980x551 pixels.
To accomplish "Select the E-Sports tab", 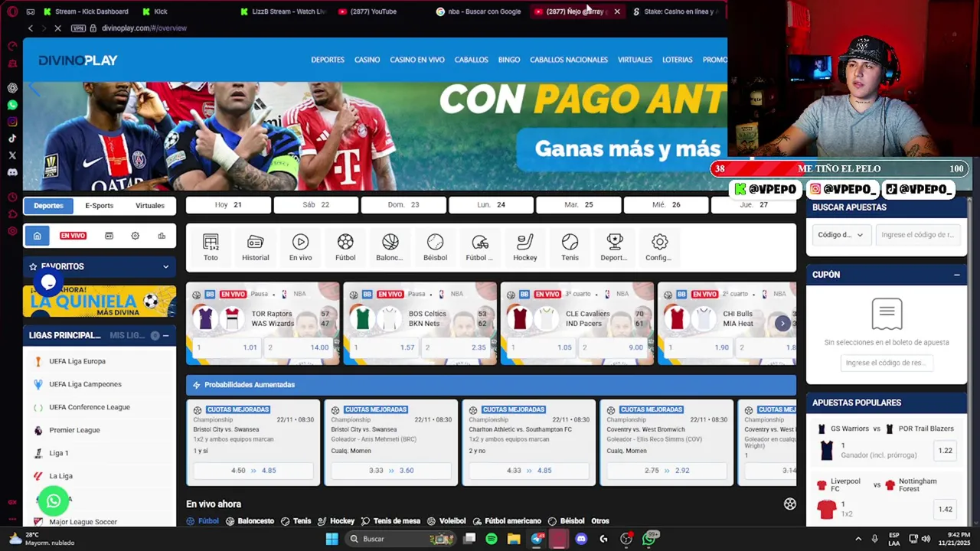I will click(x=99, y=205).
